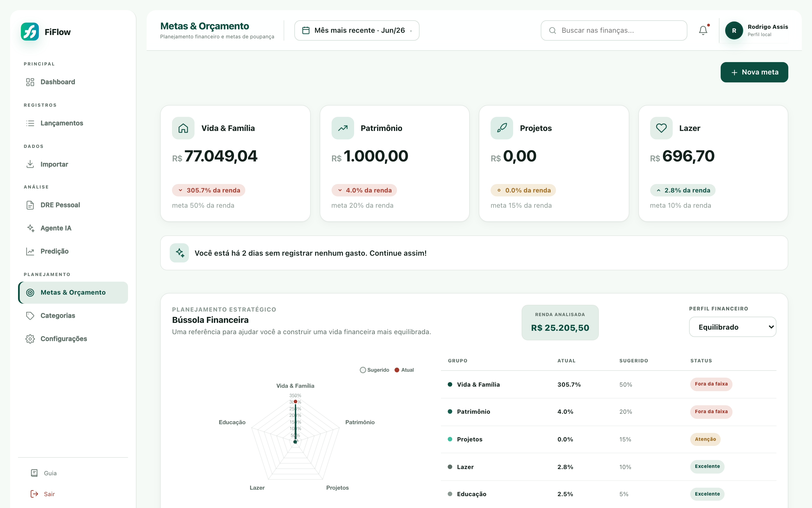The width and height of the screenshot is (812, 508).
Task: Click the red Atual point on the radar
Action: 295,402
